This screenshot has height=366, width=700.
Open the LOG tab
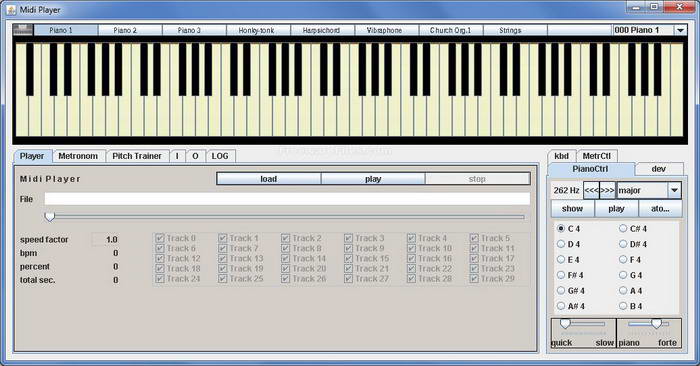(x=220, y=156)
